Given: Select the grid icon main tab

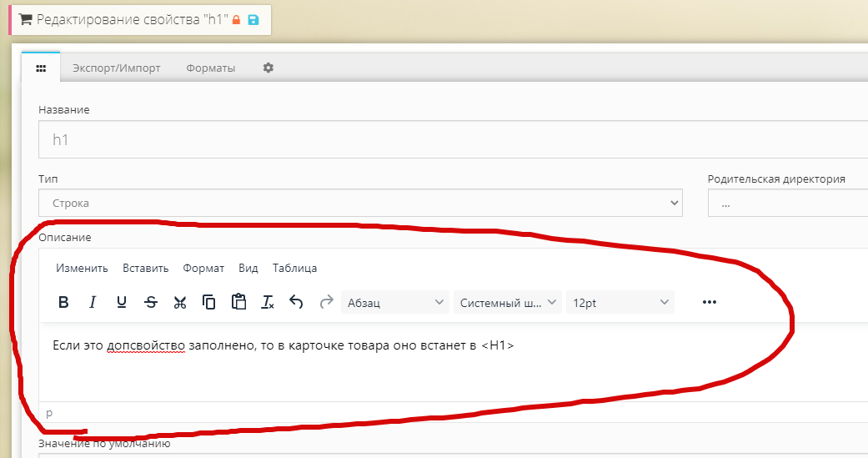Looking at the screenshot, I should [x=41, y=68].
